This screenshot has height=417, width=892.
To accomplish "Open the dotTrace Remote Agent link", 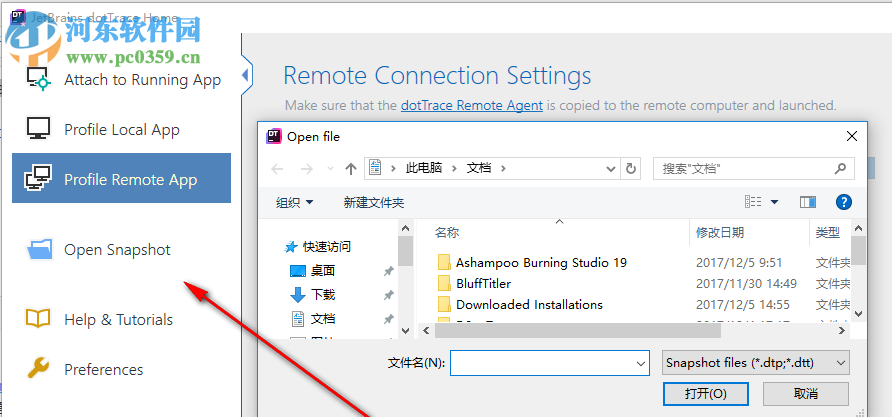I will tap(472, 105).
